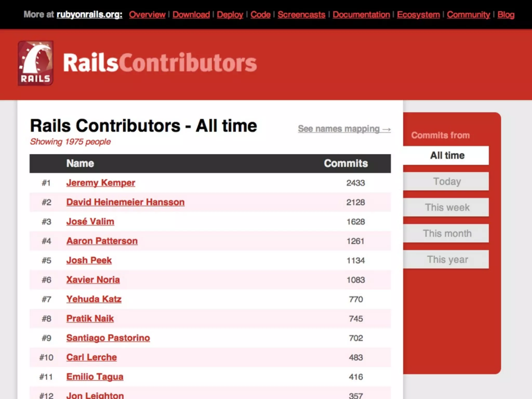Open the Blog link
Image resolution: width=532 pixels, height=399 pixels.
pos(506,15)
